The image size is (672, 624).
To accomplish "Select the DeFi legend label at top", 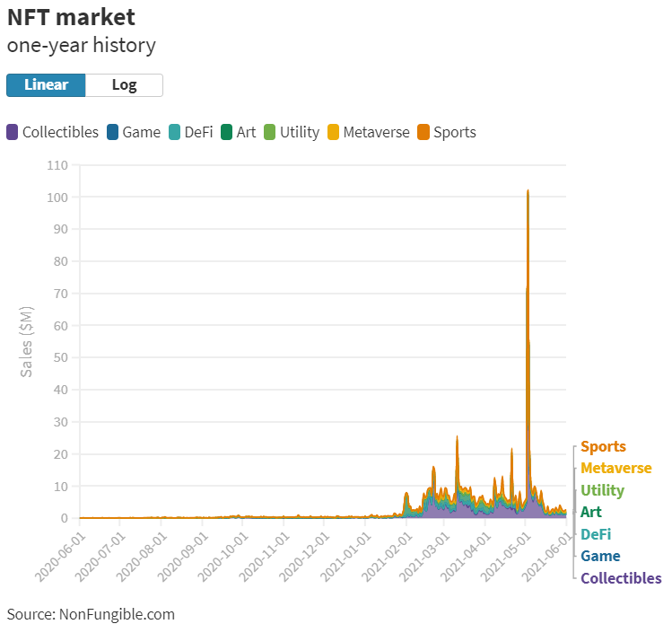I will coord(199,132).
